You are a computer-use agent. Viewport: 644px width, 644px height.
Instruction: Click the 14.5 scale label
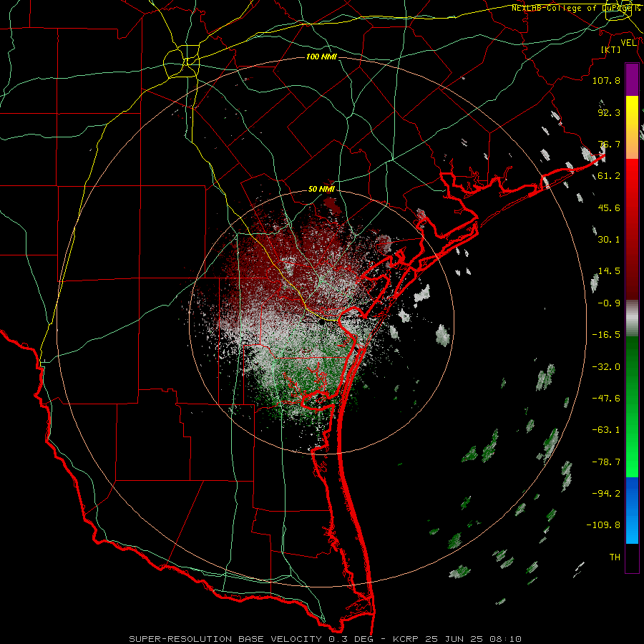tap(609, 271)
